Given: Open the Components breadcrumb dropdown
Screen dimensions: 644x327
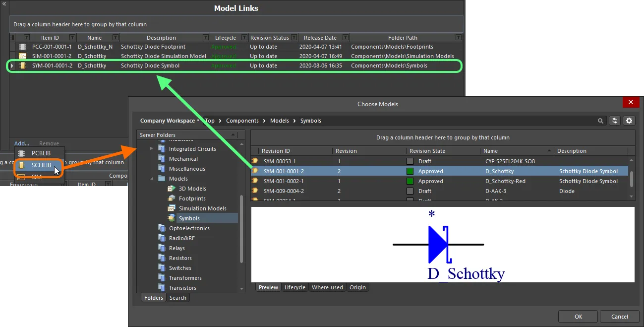Looking at the screenshot, I should tap(242, 121).
